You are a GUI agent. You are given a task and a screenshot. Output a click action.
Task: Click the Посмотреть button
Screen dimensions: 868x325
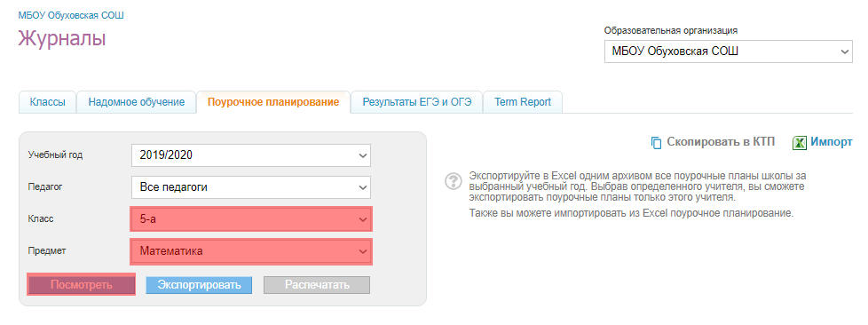pyautogui.click(x=82, y=285)
